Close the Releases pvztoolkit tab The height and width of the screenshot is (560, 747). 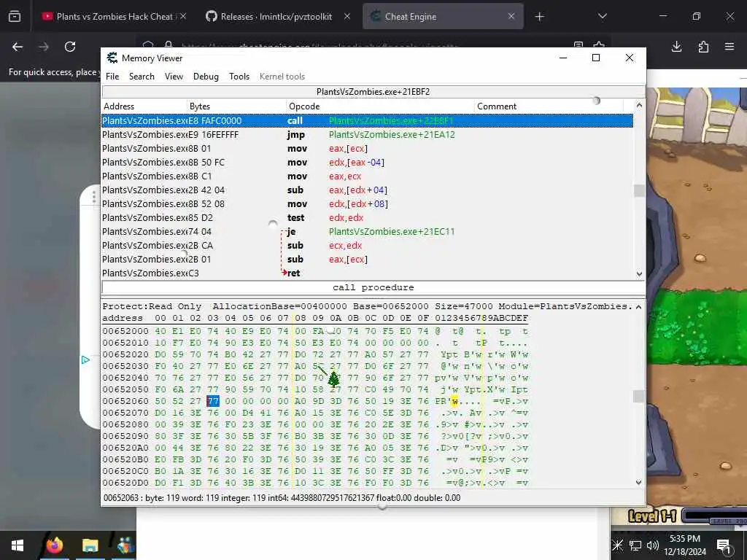347,16
